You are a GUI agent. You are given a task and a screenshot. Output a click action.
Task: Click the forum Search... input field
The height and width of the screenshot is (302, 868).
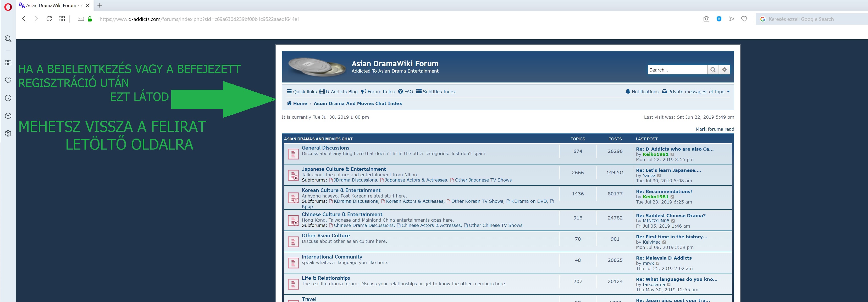click(677, 70)
